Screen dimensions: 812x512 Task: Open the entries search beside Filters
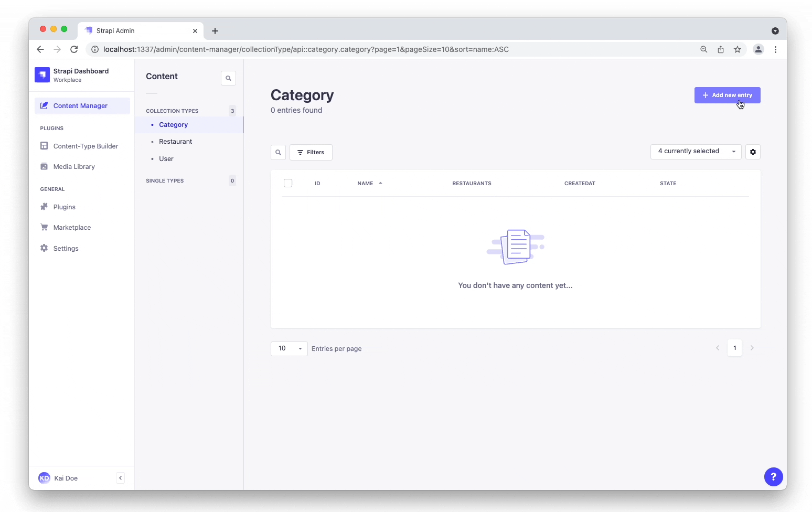[x=278, y=152]
